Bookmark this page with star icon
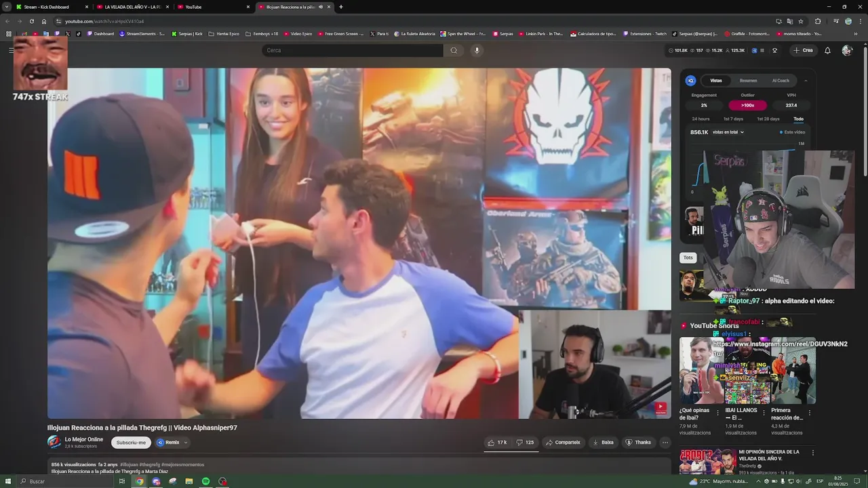 [801, 21]
